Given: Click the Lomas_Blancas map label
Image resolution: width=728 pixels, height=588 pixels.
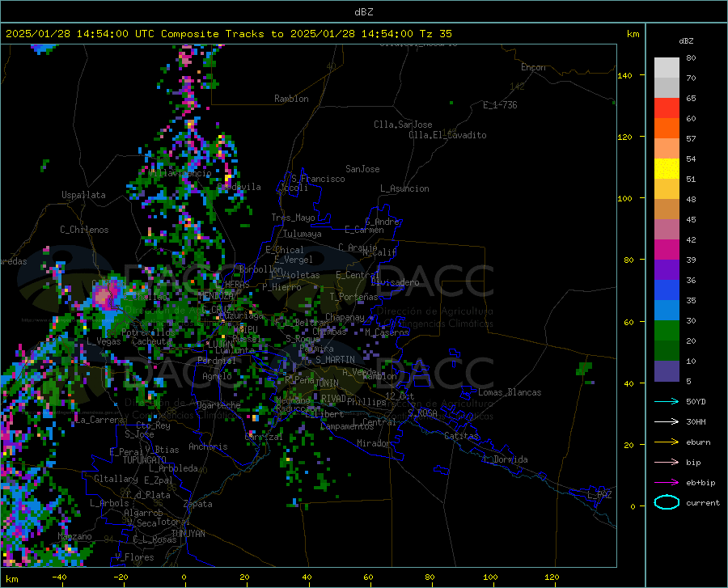Looking at the screenshot, I should [510, 392].
